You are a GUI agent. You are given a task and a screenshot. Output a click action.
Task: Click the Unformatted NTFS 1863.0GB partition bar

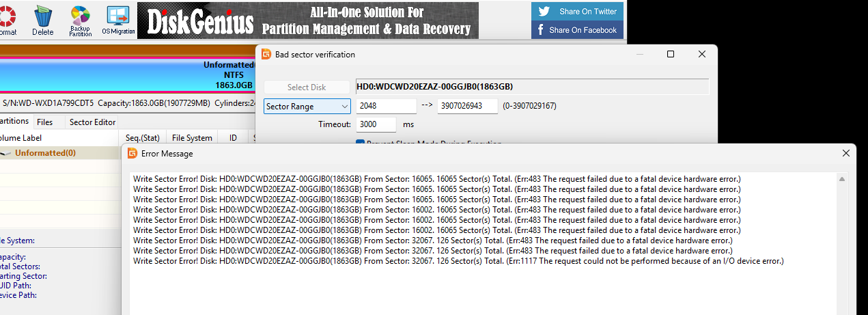(128, 75)
